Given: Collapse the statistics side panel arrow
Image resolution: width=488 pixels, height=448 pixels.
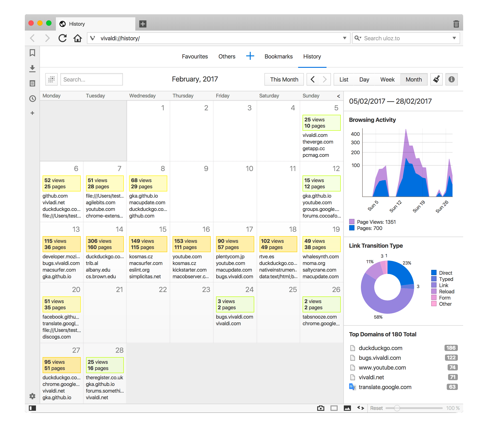Looking at the screenshot, I should click(338, 96).
